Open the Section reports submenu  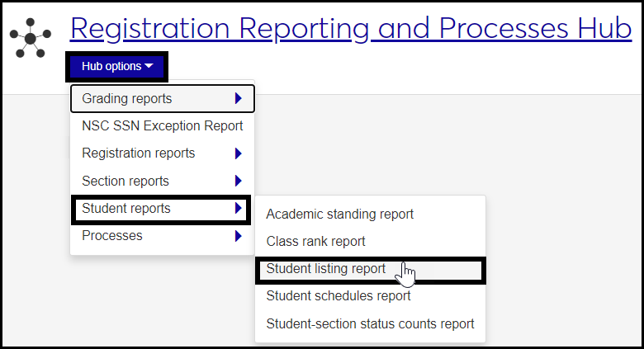point(125,181)
